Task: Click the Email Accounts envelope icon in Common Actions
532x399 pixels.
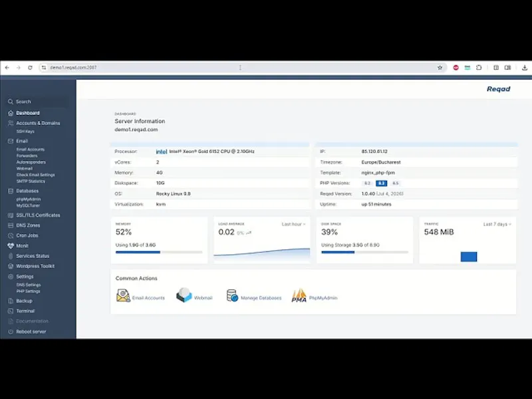Action: pyautogui.click(x=123, y=295)
